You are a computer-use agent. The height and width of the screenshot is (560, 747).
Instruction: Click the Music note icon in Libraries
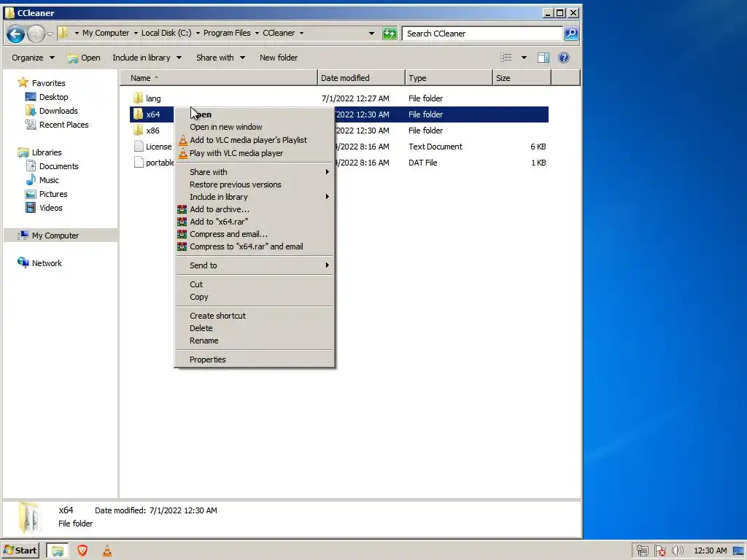[31, 179]
